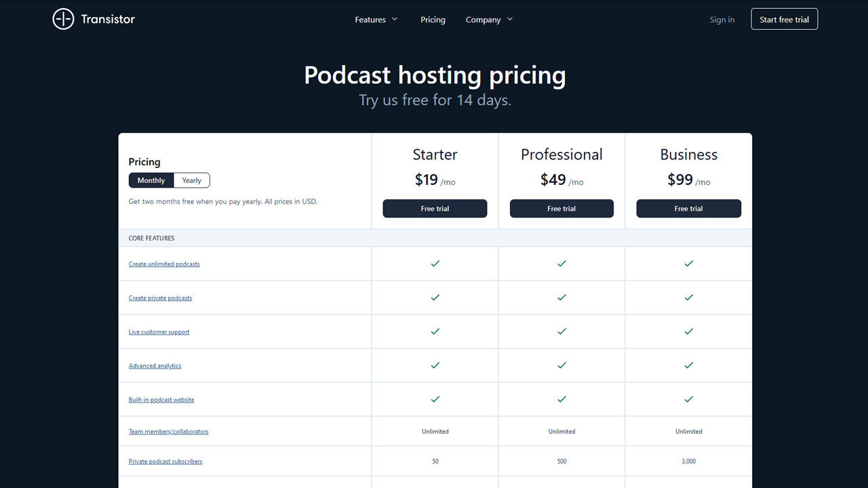Click Business 'Unlimited' team members cell
This screenshot has width=868, height=488.
click(x=689, y=431)
